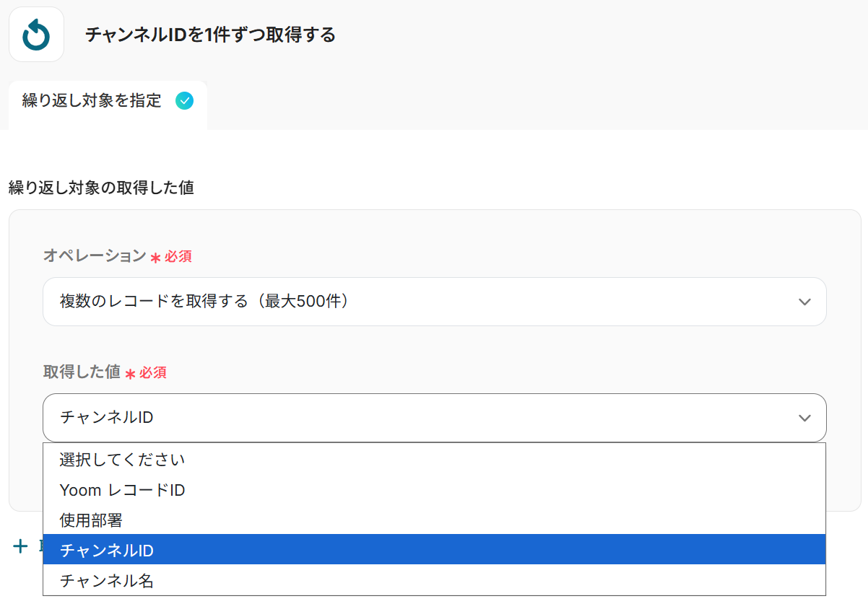Click the chevron arrow in the 取得した値 field

coord(804,418)
